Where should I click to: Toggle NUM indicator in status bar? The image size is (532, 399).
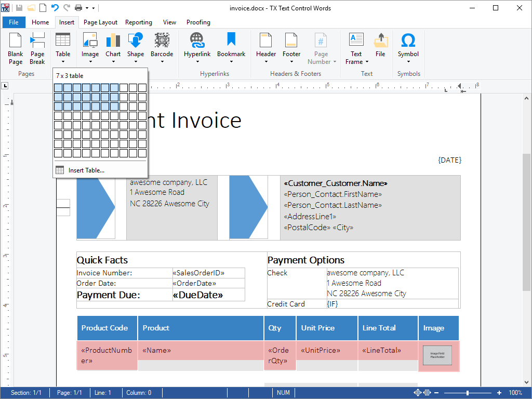pos(283,393)
